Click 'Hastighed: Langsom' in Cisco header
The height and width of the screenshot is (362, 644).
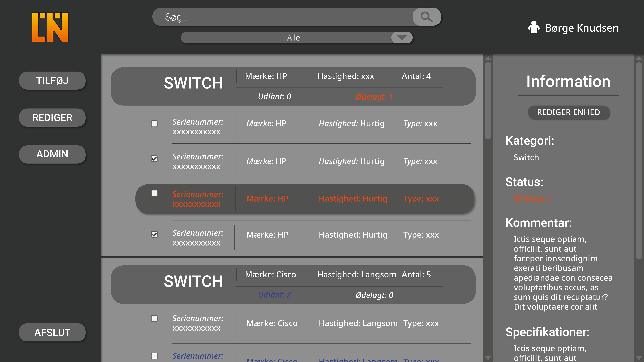tap(357, 275)
